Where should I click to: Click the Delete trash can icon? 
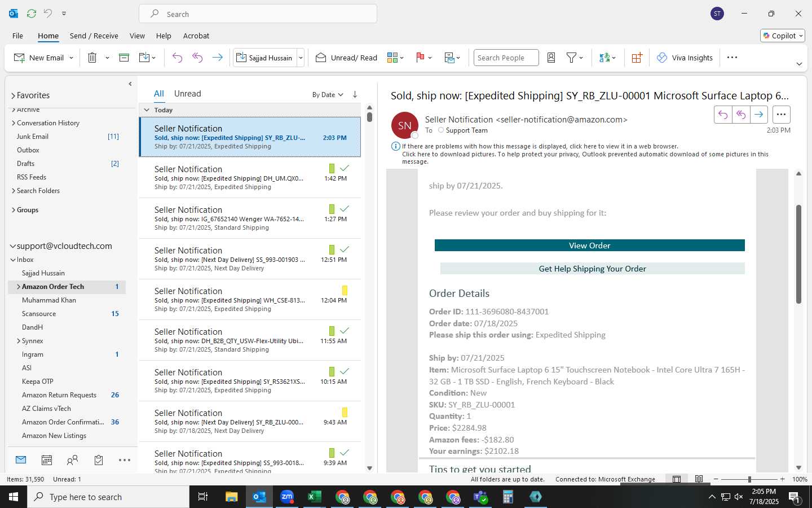pos(92,58)
